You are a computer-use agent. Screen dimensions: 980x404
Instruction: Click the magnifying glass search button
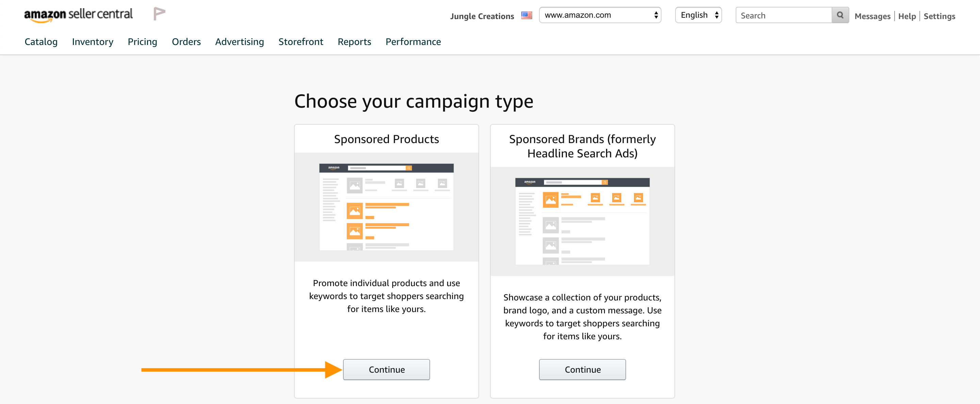[x=840, y=15]
